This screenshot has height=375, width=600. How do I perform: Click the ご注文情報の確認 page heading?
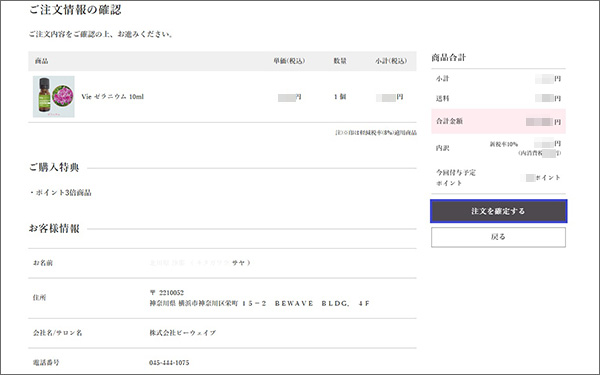75,10
